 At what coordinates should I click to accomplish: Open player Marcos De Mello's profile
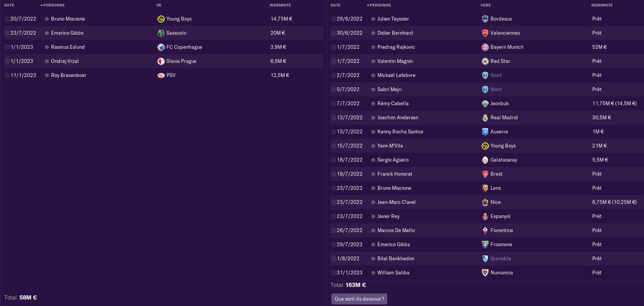coord(396,231)
